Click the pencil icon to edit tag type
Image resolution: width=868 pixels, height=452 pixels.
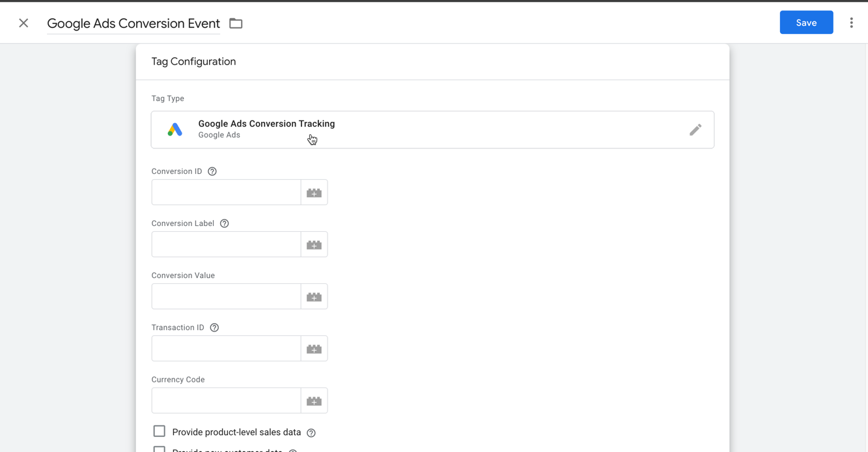695,130
